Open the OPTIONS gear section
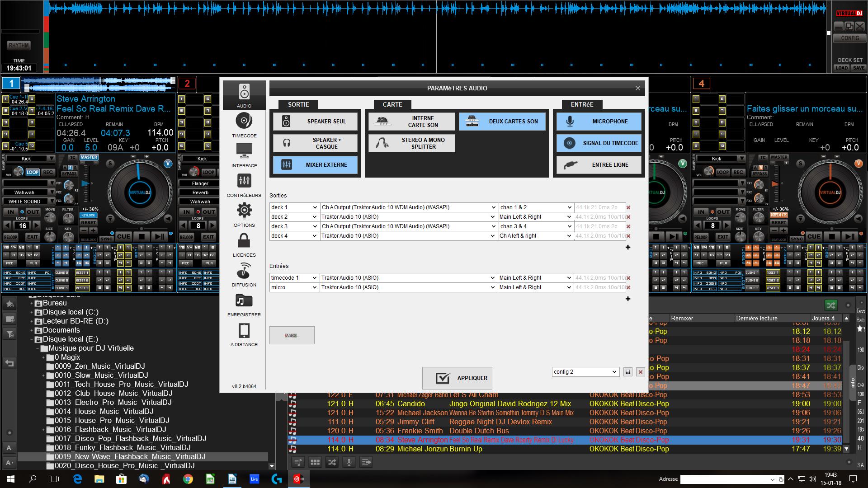Screen dimensions: 868x488 244,215
